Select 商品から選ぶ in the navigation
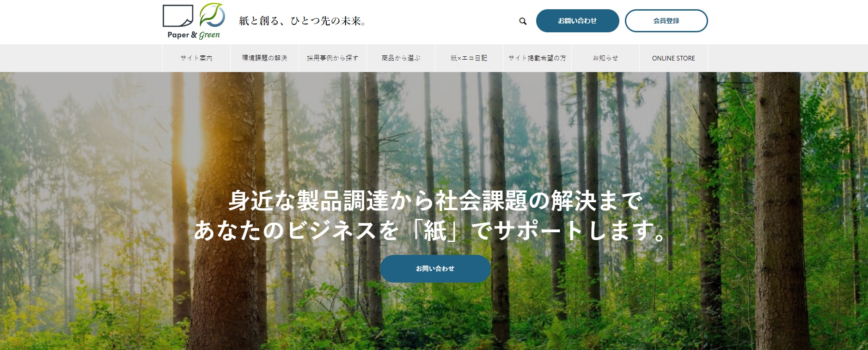This screenshot has height=350, width=868. [401, 58]
